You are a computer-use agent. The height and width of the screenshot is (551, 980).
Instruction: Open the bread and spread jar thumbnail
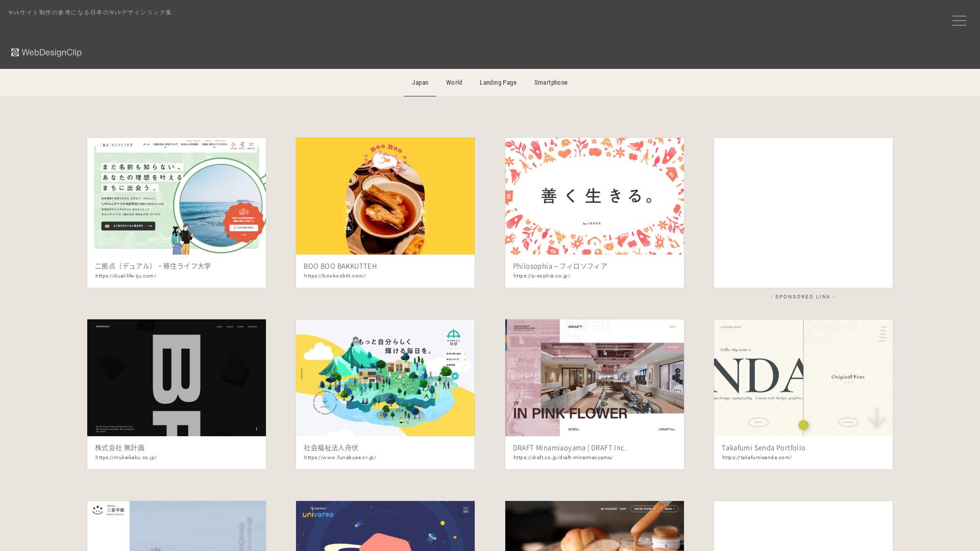(595, 526)
